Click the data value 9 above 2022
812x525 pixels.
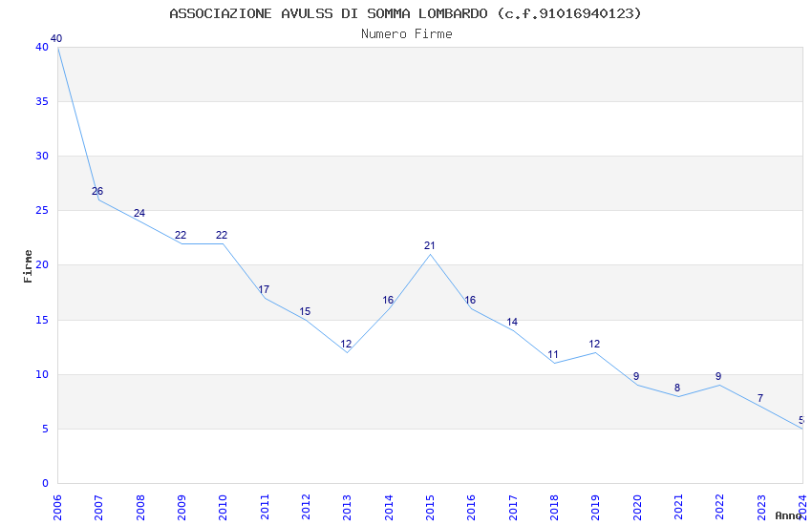click(x=718, y=376)
